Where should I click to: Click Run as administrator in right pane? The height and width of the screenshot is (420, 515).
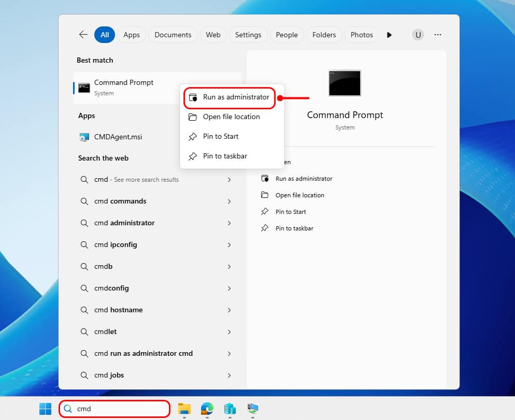[x=304, y=179]
